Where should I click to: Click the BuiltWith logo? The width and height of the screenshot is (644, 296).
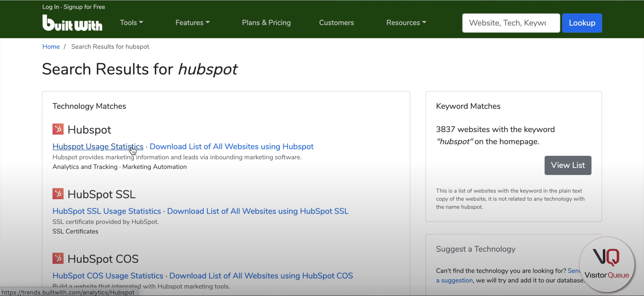pos(72,23)
